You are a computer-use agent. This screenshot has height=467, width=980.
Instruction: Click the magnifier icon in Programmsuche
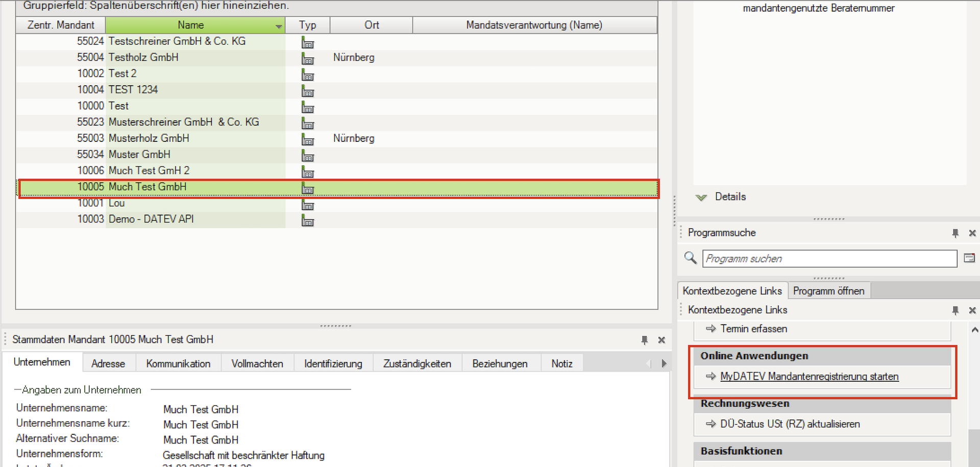click(x=690, y=258)
